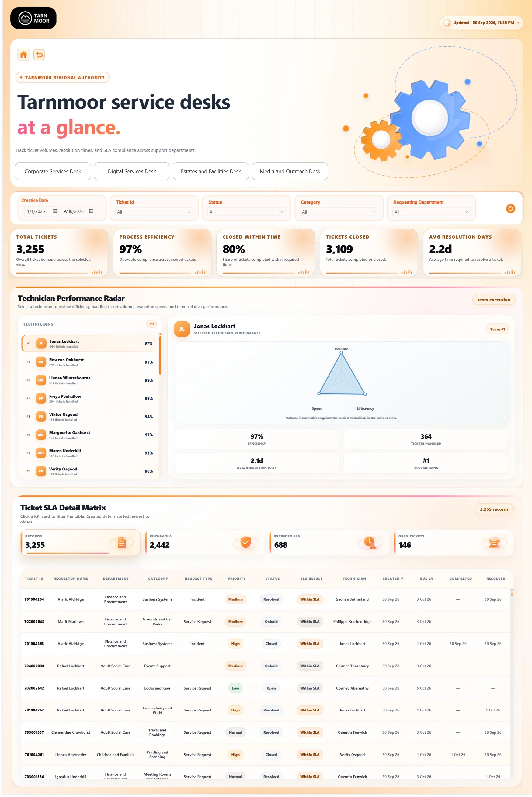Open the start date calendar picker icon

pos(55,211)
